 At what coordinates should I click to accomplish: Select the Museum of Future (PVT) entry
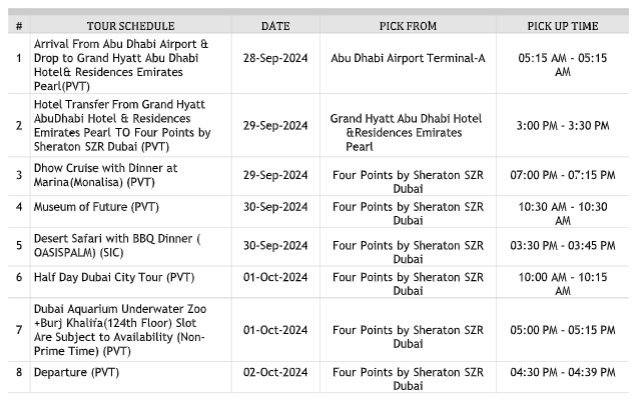pyautogui.click(x=96, y=207)
